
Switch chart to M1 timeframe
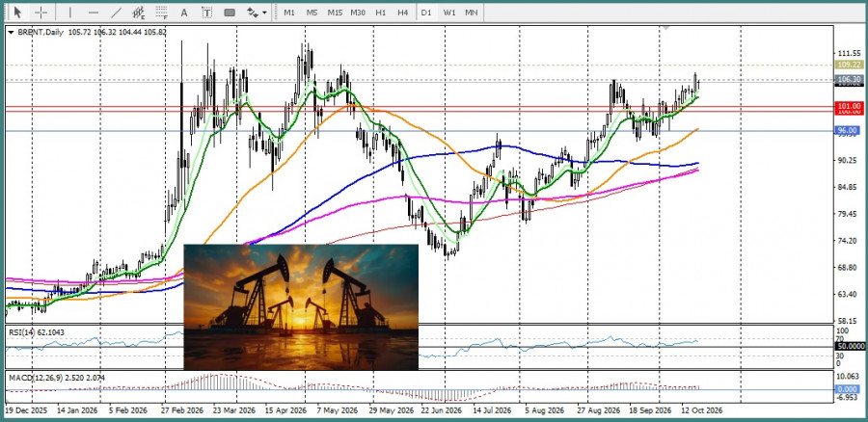click(289, 13)
